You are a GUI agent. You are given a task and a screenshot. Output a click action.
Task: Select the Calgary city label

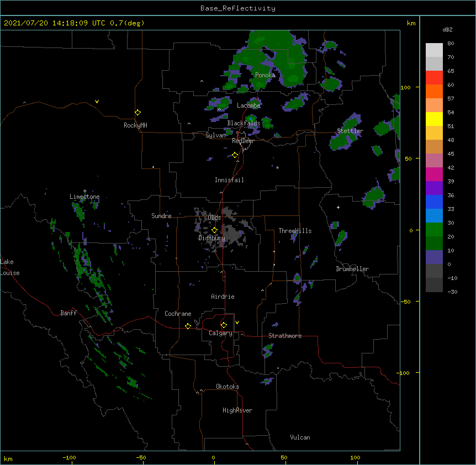pos(220,333)
